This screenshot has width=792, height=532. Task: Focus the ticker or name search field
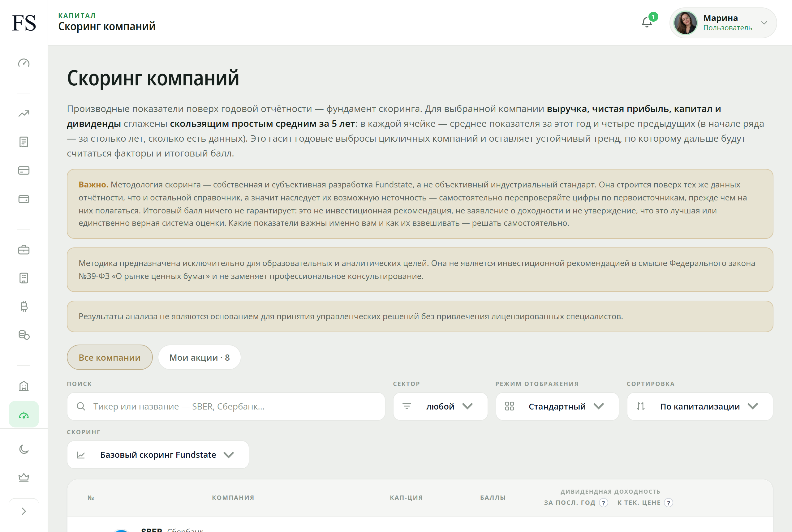coord(226,406)
